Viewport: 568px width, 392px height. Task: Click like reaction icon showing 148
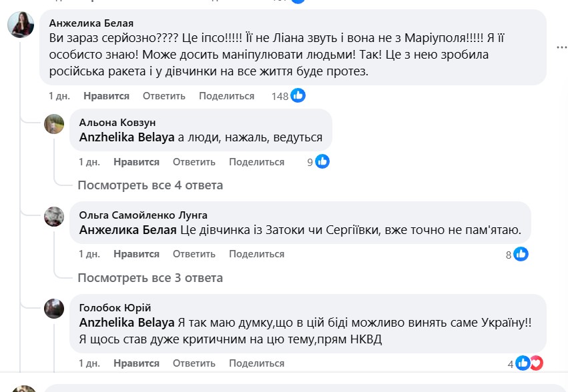click(x=298, y=96)
